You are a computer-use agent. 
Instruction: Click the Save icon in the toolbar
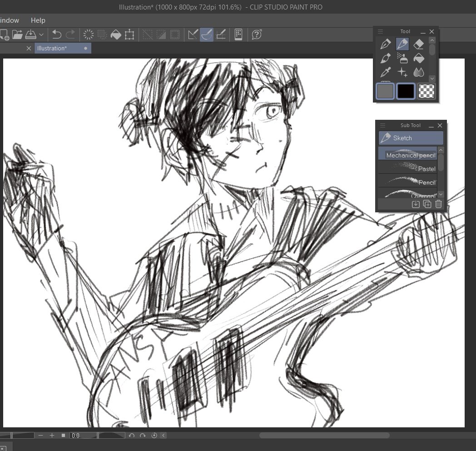tap(31, 34)
